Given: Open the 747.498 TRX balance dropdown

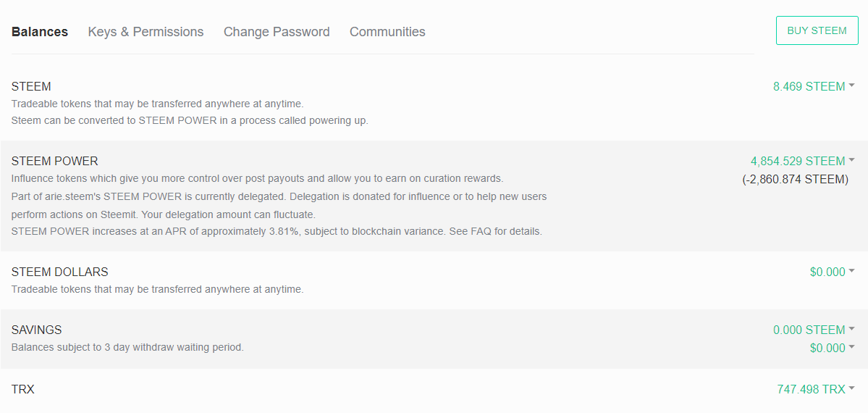Looking at the screenshot, I should (x=816, y=389).
